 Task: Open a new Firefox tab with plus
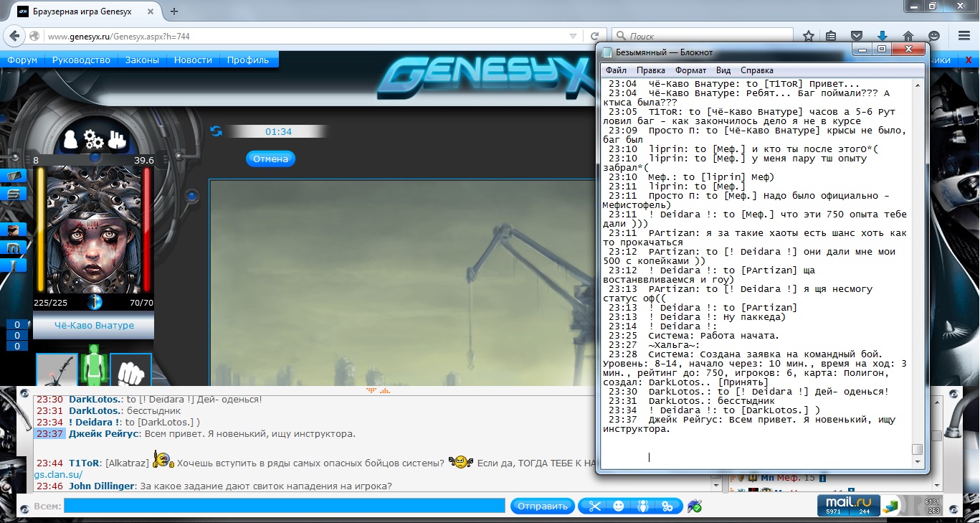[x=174, y=11]
